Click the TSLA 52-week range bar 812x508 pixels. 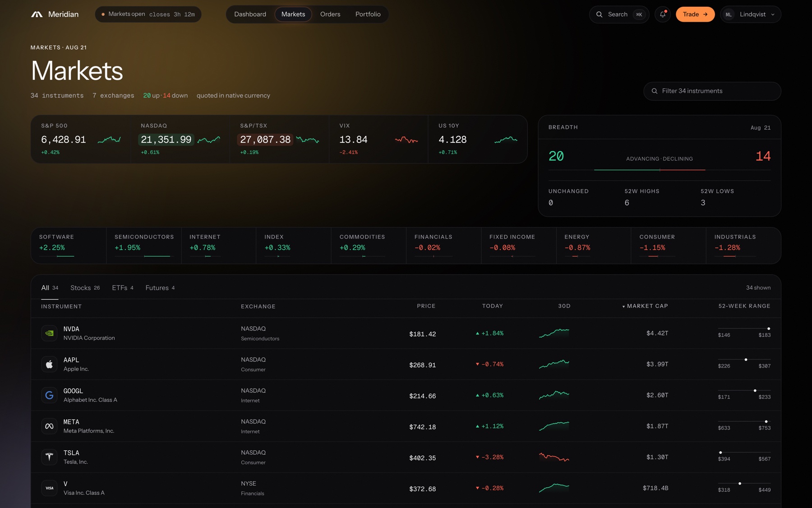744,452
